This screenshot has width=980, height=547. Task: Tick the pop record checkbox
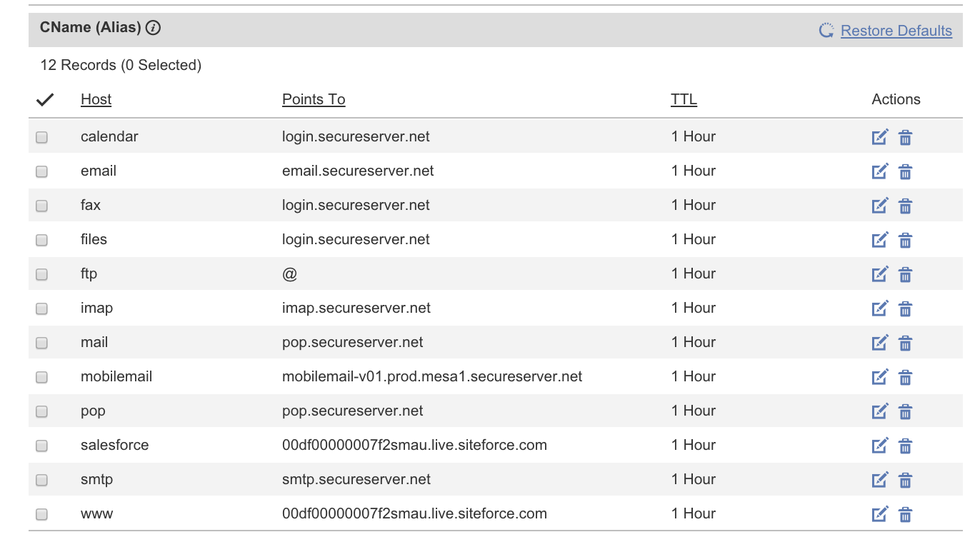[42, 411]
